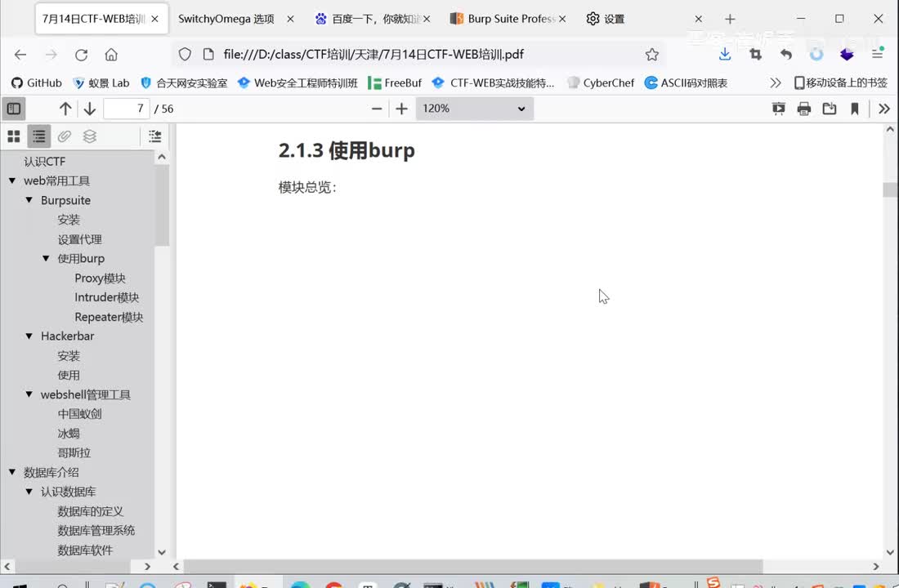Toggle the PDF sidebar panel
The image size is (899, 588).
[14, 109]
